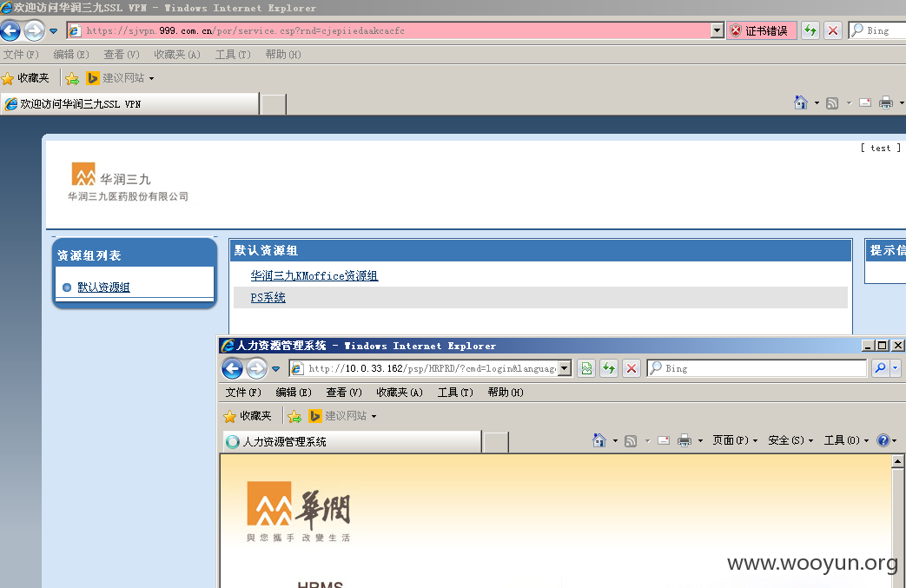Open 编辑(E) menu in 人力资源管理系统 window
Image resolution: width=906 pixels, height=588 pixels.
(x=294, y=393)
